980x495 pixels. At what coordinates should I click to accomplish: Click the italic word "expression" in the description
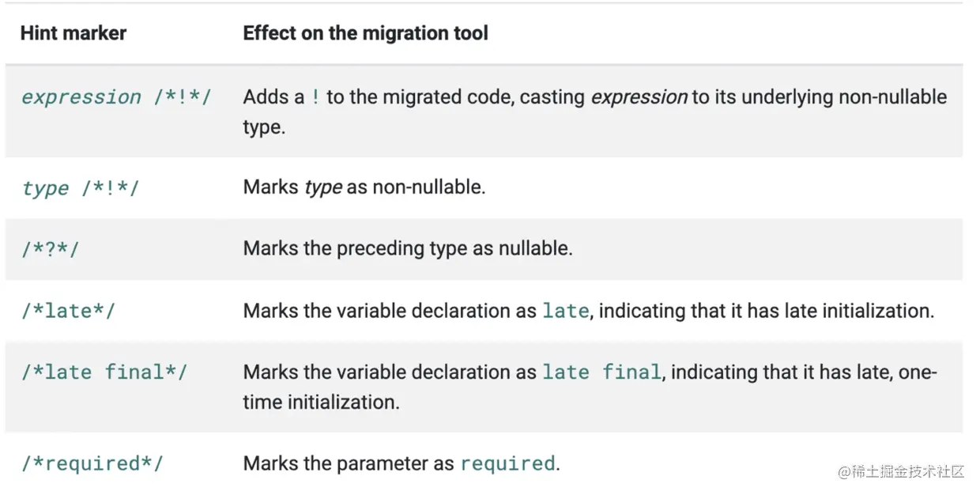[639, 97]
